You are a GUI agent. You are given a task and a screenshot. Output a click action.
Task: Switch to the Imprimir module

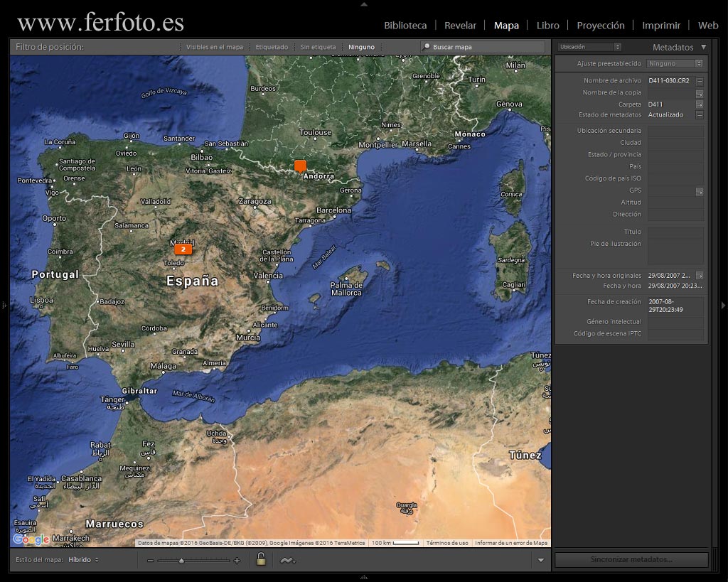point(661,26)
